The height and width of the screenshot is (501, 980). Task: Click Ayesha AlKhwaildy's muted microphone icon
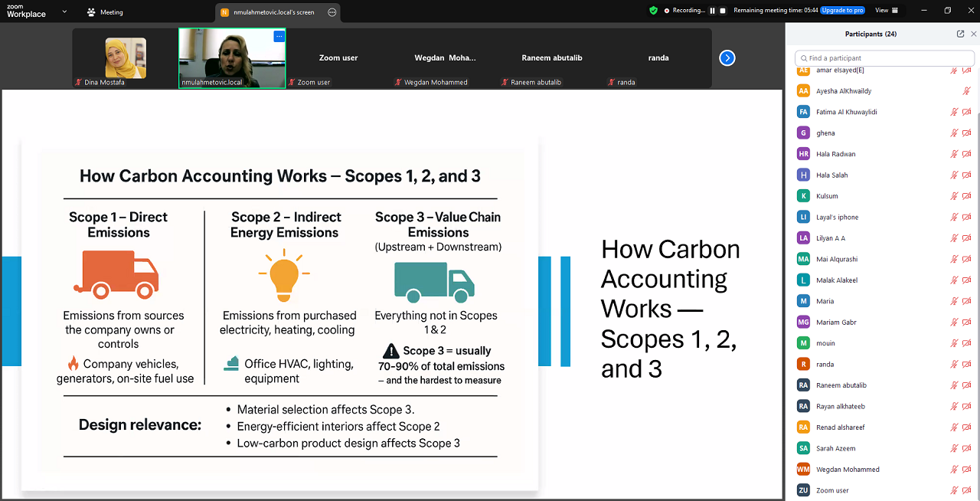coord(966,91)
